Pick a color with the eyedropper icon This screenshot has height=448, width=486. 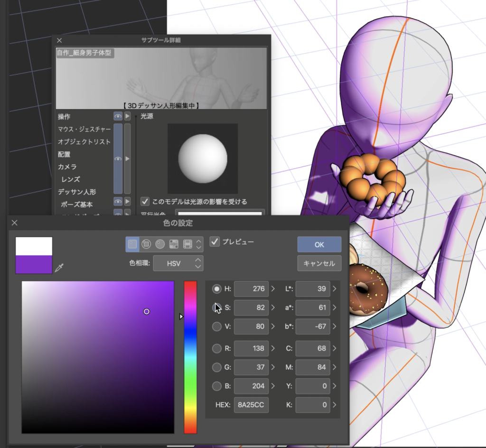[x=59, y=268]
